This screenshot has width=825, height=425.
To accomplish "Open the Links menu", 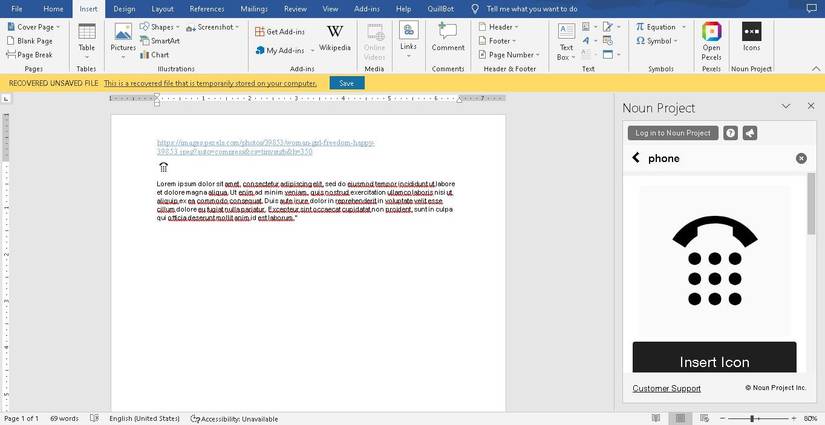I will coord(408,39).
